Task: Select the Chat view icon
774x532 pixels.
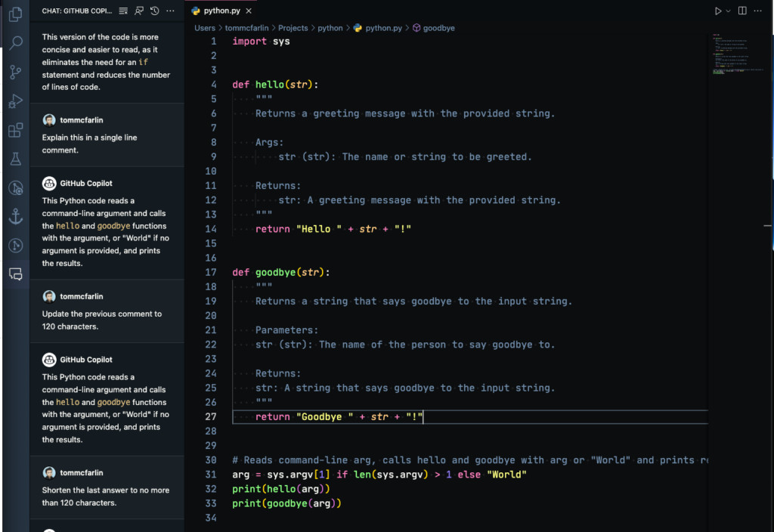Action: click(x=16, y=274)
